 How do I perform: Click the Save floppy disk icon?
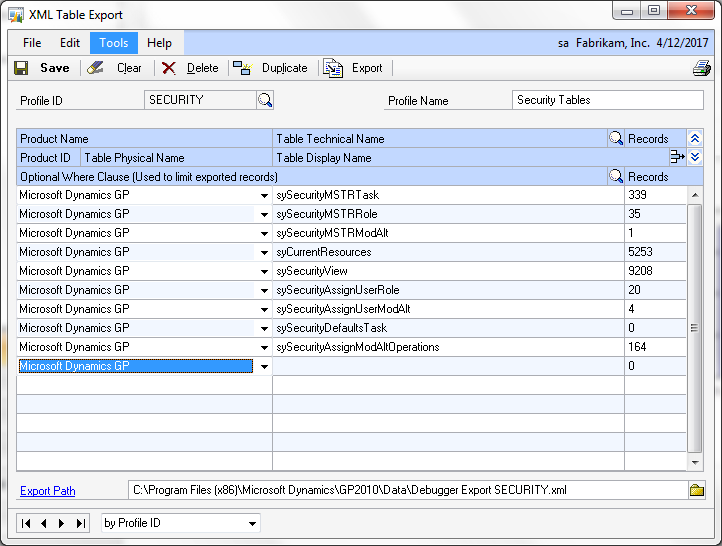(21, 68)
